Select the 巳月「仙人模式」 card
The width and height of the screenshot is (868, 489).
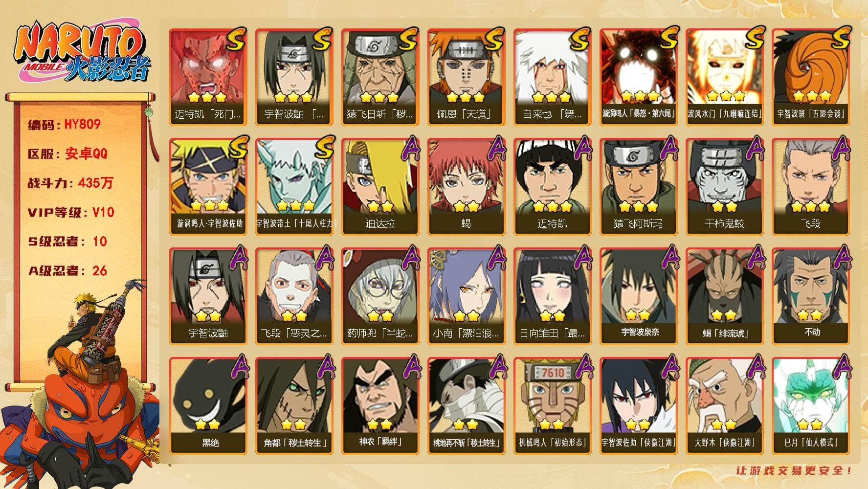(810, 406)
